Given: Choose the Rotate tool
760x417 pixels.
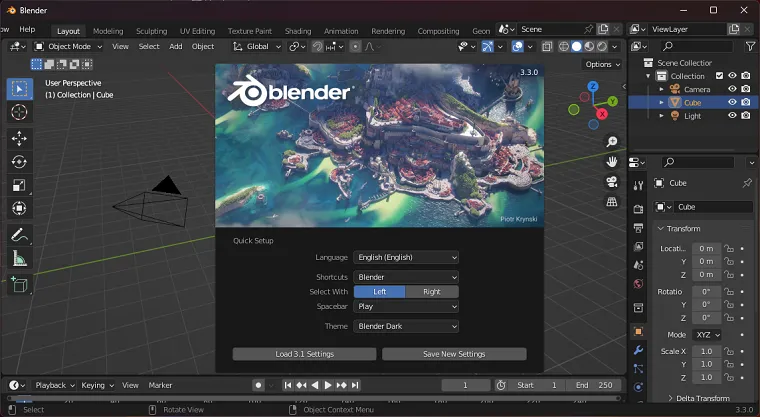Looking at the screenshot, I should [x=19, y=161].
